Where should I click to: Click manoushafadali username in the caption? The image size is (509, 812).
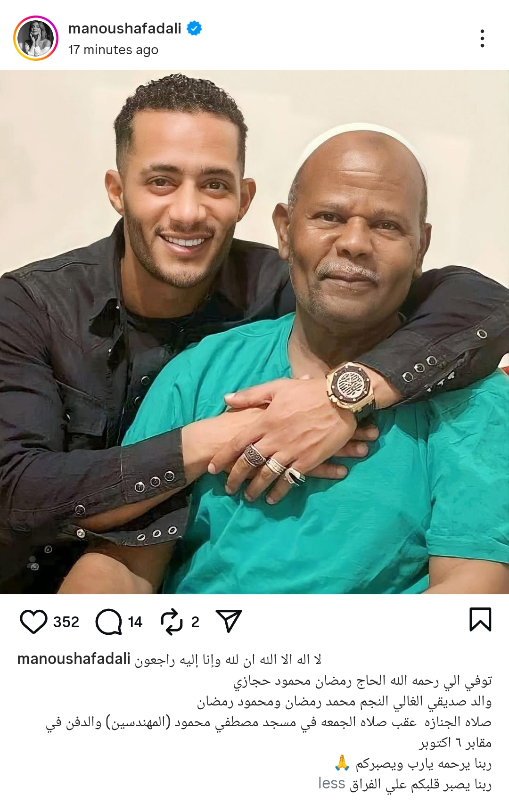74,659
